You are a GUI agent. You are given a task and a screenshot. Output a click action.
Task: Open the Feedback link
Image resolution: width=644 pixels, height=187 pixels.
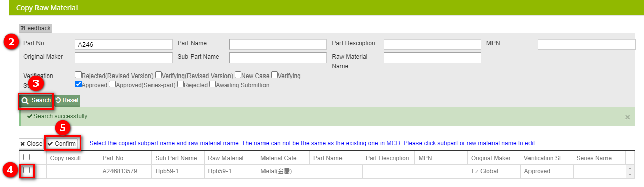(x=35, y=28)
